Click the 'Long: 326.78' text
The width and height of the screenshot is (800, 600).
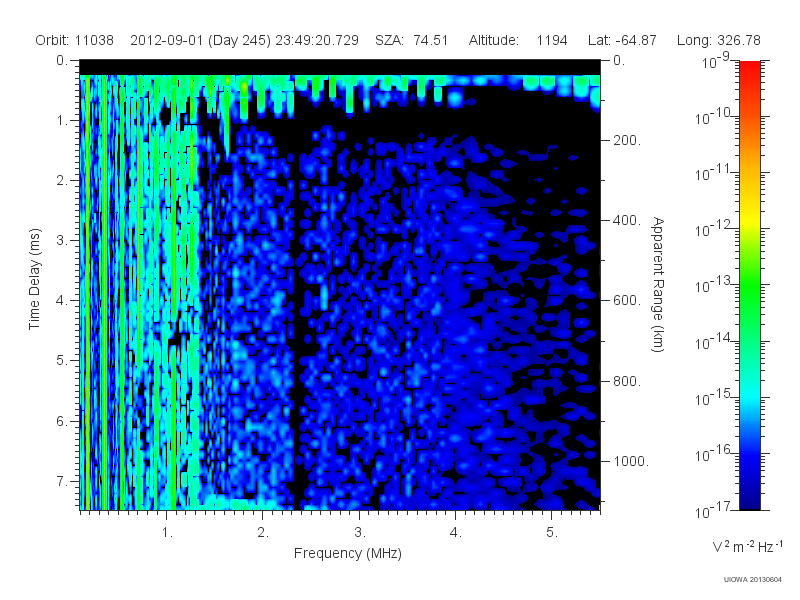point(718,40)
